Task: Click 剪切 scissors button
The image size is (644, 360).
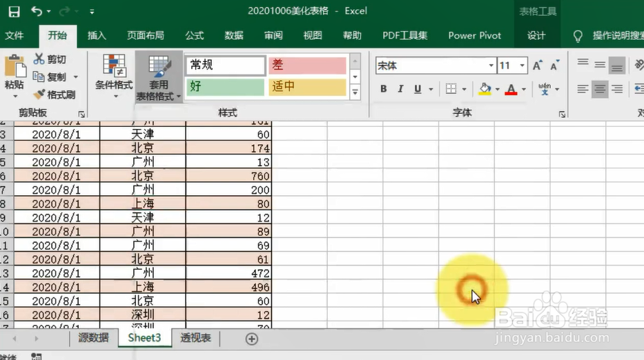Action: click(50, 59)
